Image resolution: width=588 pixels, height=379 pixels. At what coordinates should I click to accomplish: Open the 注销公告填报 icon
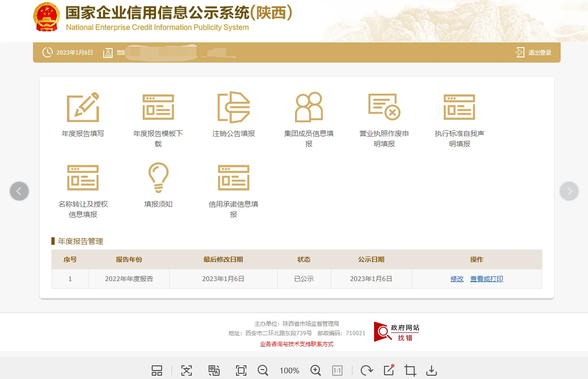point(234,107)
